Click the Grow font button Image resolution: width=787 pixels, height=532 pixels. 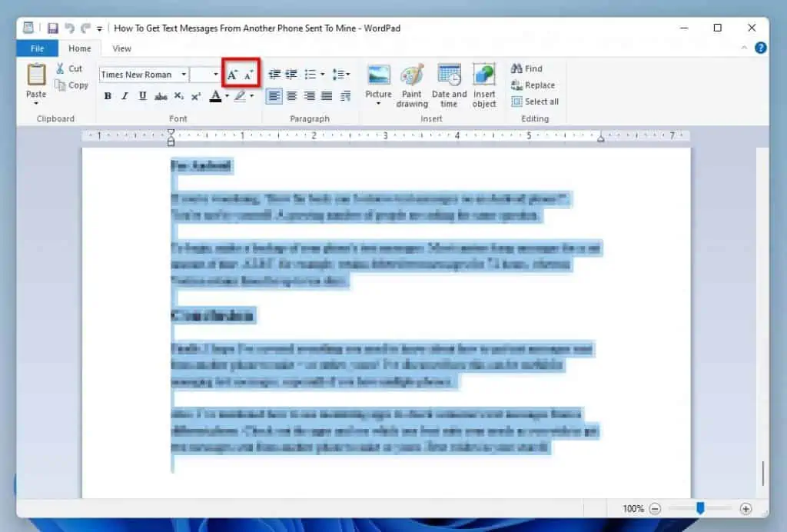pyautogui.click(x=232, y=75)
